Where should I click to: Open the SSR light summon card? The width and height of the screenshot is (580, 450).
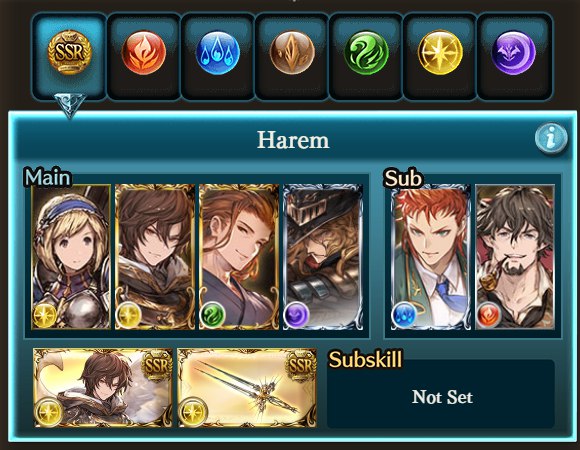click(x=103, y=388)
